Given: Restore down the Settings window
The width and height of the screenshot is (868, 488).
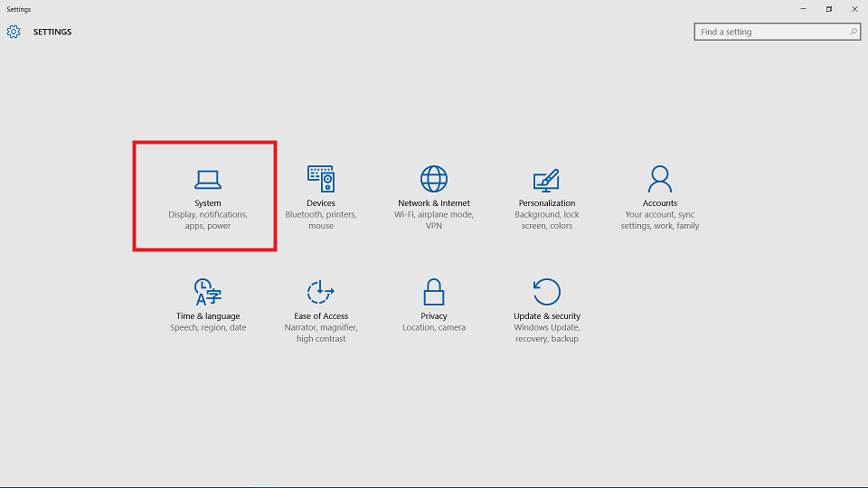Looking at the screenshot, I should click(829, 9).
